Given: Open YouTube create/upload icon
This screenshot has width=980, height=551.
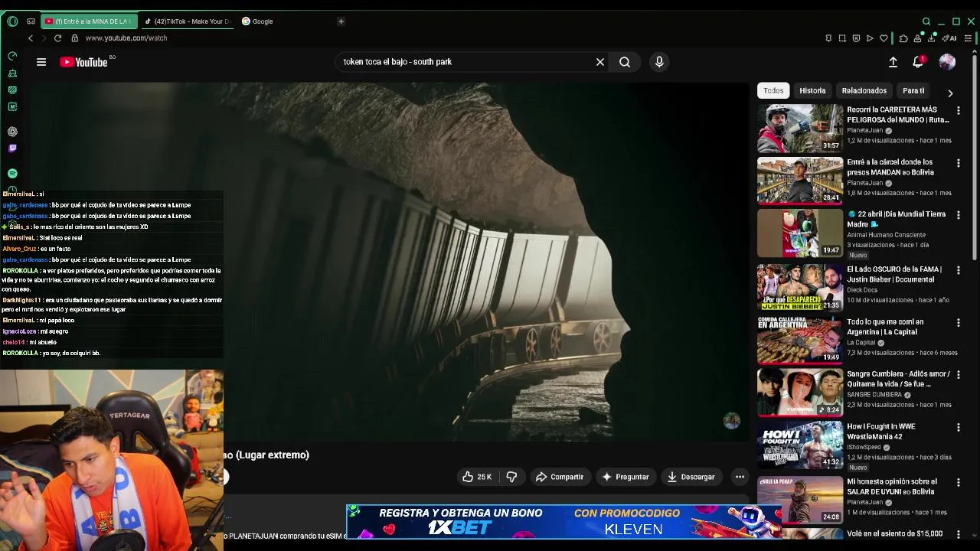Looking at the screenshot, I should 893,62.
